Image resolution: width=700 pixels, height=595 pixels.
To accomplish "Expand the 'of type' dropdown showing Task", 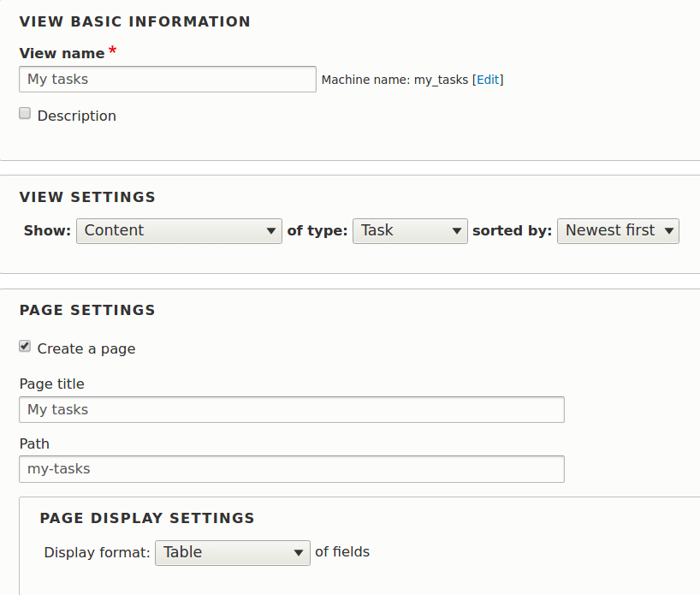I will pos(410,231).
